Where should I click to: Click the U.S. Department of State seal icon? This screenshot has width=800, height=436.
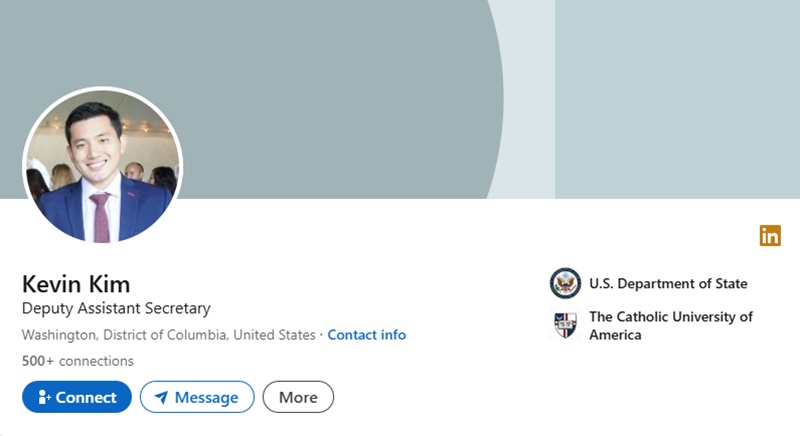click(565, 284)
